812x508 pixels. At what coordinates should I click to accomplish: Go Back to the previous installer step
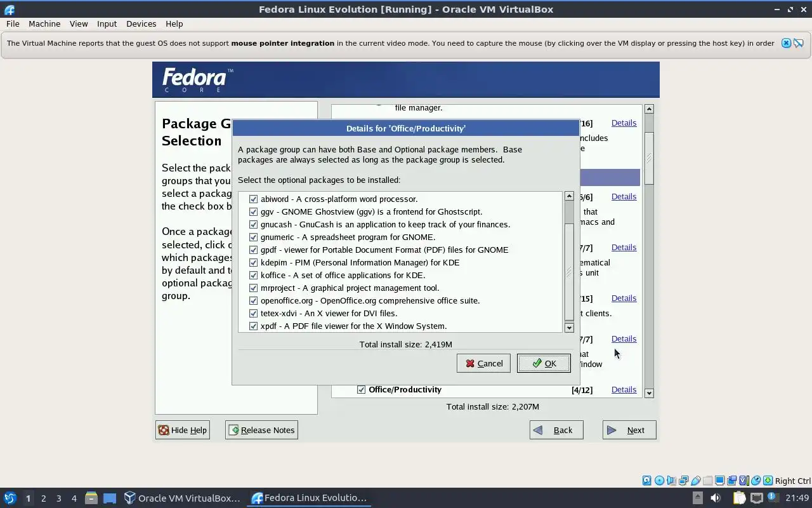tap(556, 430)
